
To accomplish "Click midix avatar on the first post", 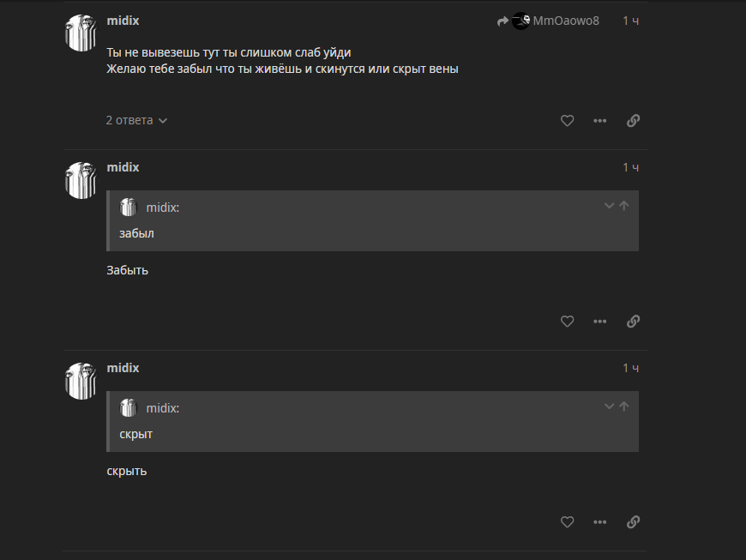I will click(81, 33).
